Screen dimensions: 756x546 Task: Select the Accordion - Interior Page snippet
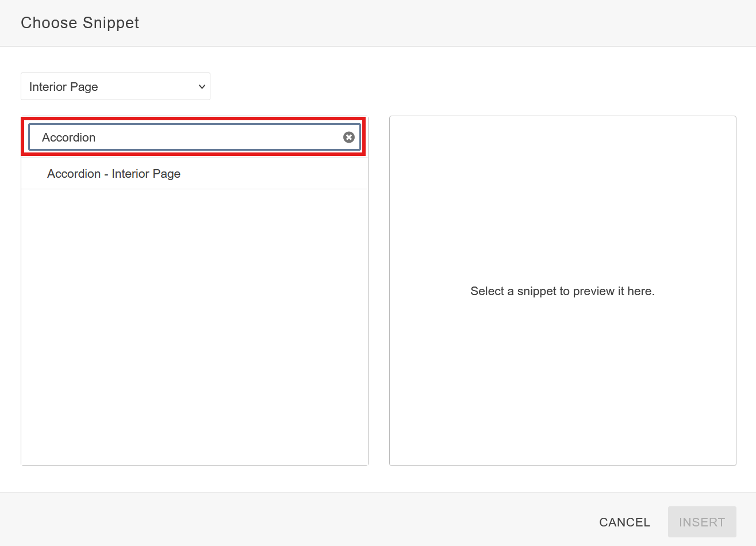114,174
